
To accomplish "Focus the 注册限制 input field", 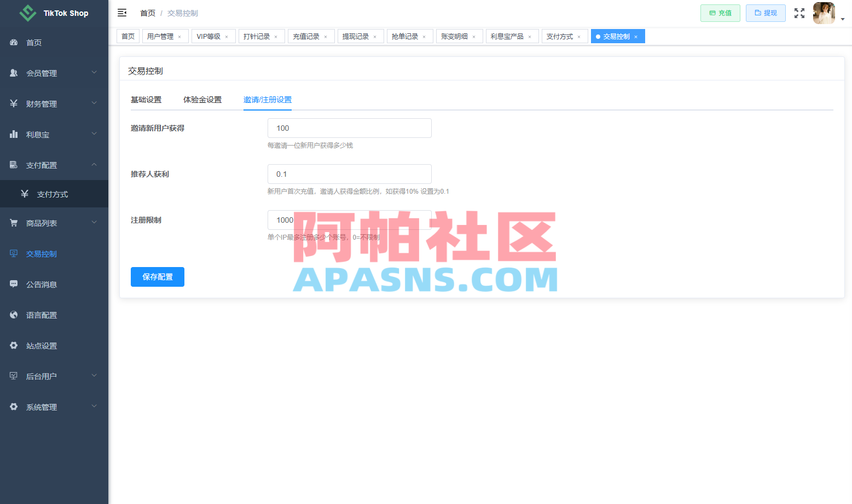I will (350, 220).
